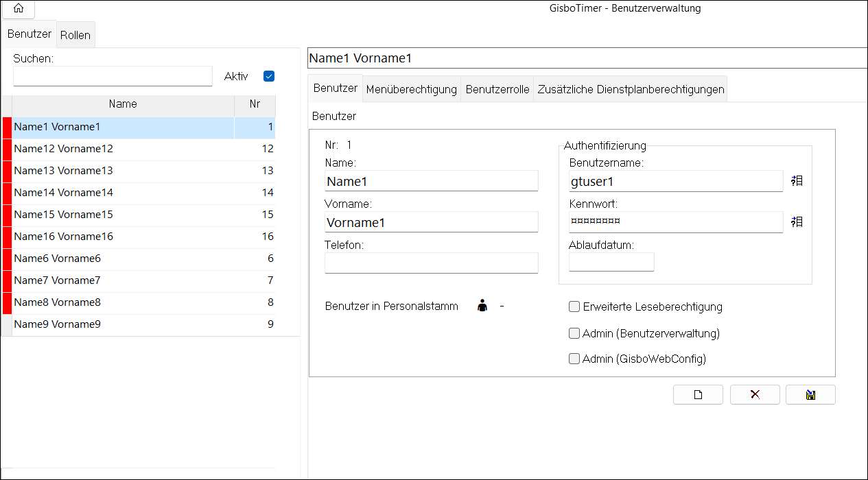Viewport: 868px width, 480px height.
Task: Click the floppy disk save icon
Action: pyautogui.click(x=810, y=394)
